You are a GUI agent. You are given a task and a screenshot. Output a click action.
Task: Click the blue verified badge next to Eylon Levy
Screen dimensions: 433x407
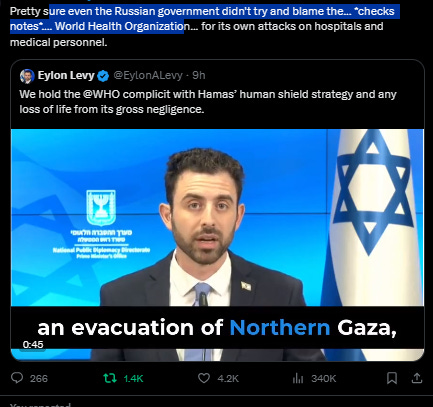coord(103,76)
